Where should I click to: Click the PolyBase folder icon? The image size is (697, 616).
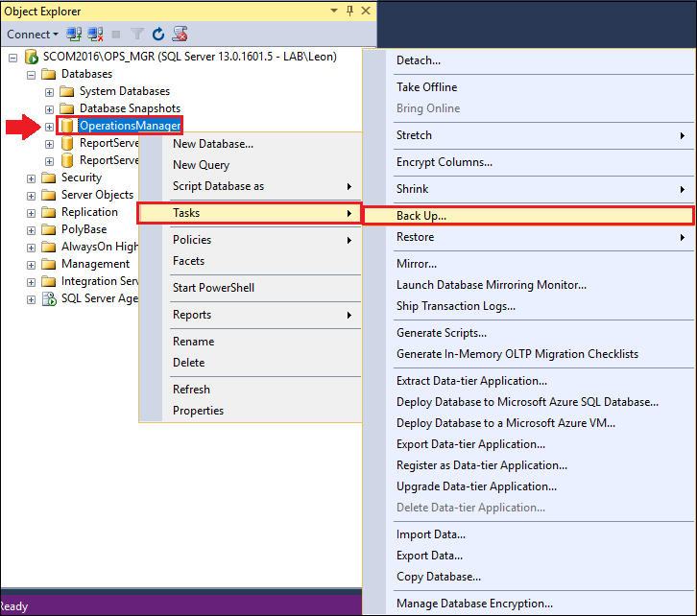point(48,229)
